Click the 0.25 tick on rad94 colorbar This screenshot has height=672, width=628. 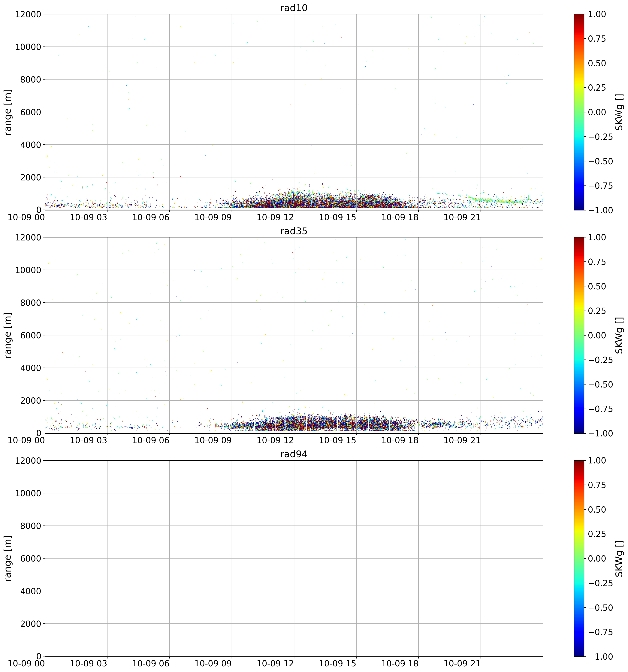(597, 534)
